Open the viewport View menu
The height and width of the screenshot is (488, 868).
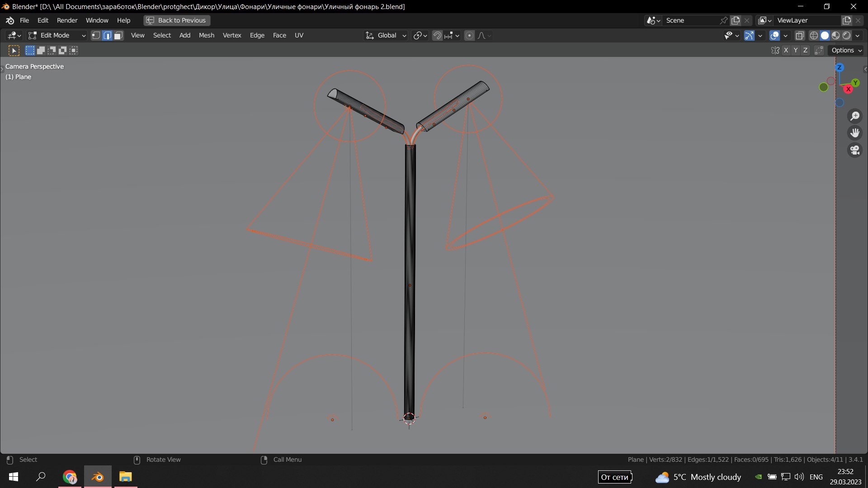click(x=137, y=35)
